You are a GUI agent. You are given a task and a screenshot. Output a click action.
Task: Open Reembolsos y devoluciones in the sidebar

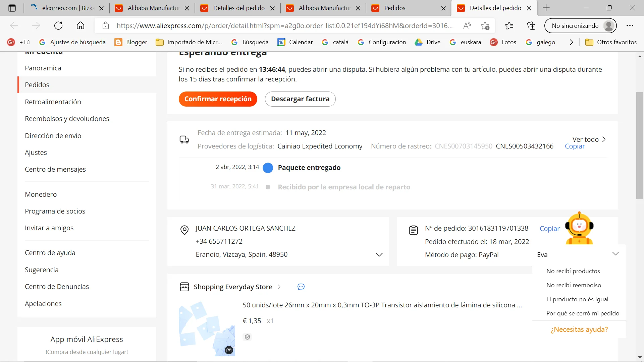click(x=67, y=119)
